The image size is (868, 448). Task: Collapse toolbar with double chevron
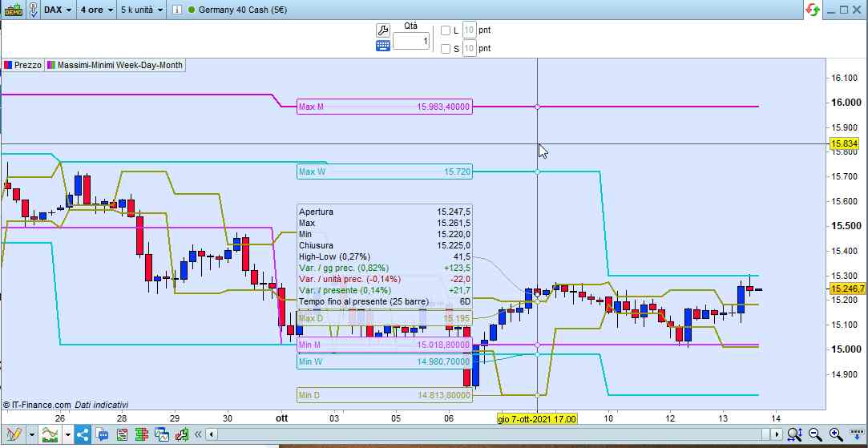click(x=197, y=434)
